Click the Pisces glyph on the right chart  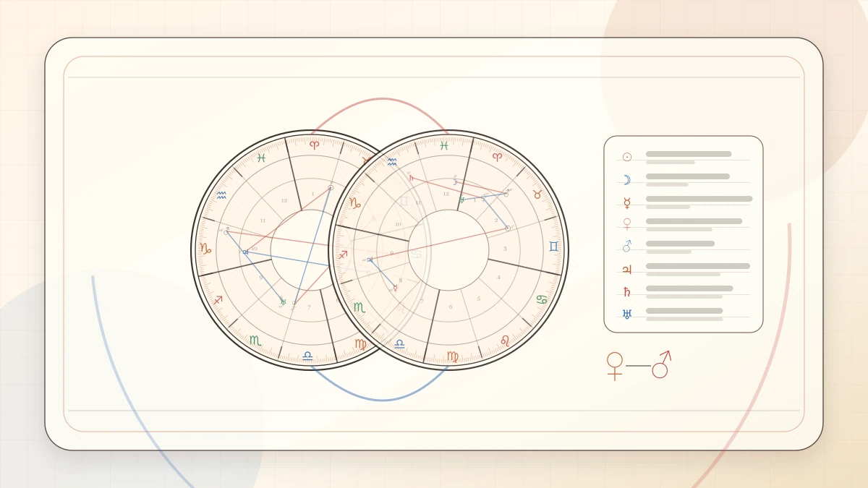444,145
